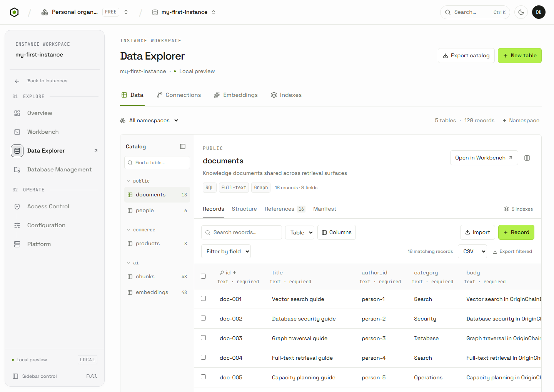Image resolution: width=554 pixels, height=392 pixels.
Task: Click the 3 indexes indicator
Action: coord(518,209)
